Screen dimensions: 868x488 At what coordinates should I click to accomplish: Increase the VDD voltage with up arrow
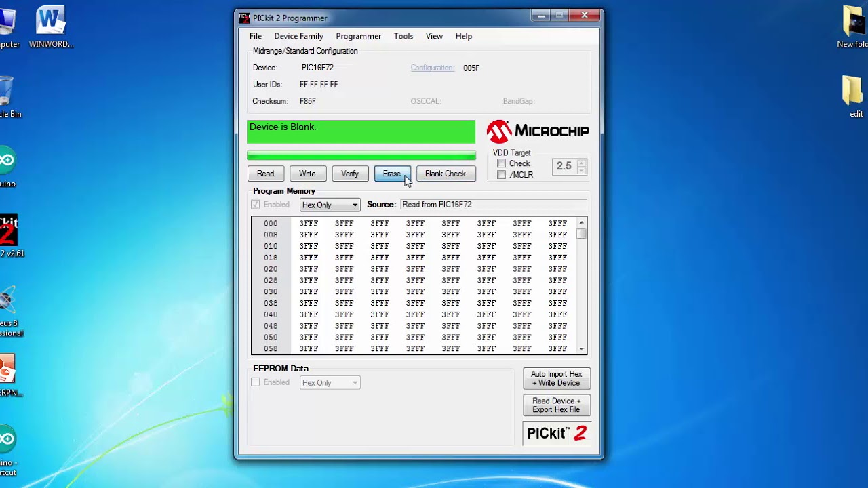[x=581, y=163]
